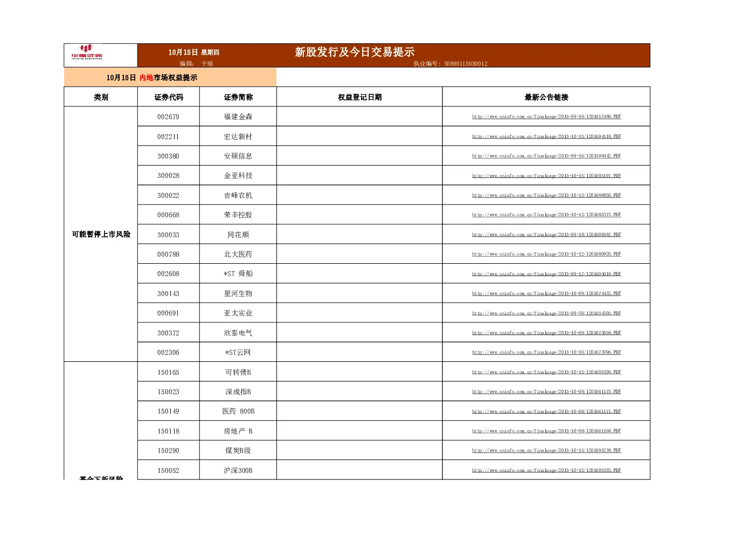Visit the announcement link for 深成指B
This screenshot has width=756, height=535.
[x=546, y=392]
